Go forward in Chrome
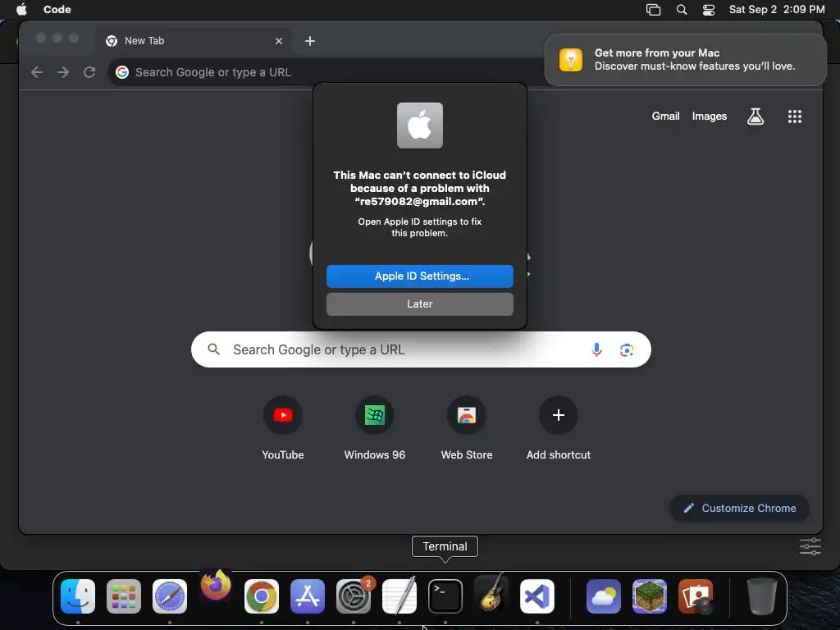 [x=63, y=72]
